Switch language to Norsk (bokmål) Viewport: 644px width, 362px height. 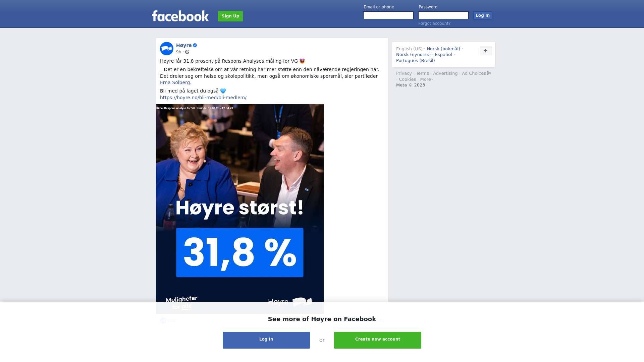(443, 49)
